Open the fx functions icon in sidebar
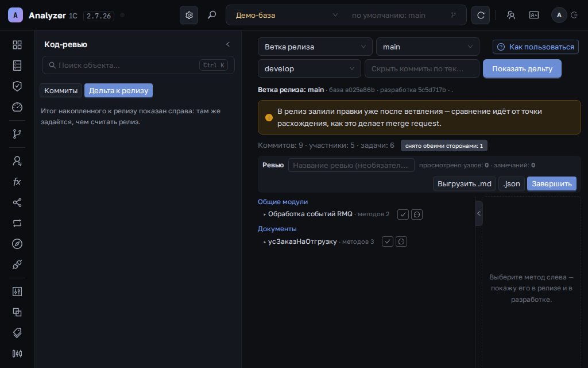Screen dimensions: 588x368 pos(17,182)
